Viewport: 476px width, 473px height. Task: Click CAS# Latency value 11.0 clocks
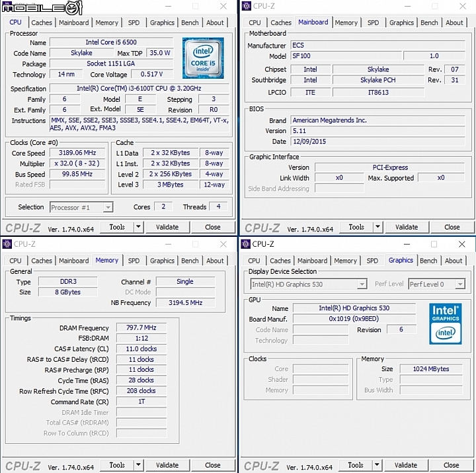141,349
